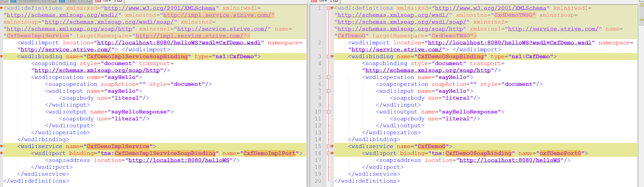Open soap:binding transport link in left pane

(x=97, y=70)
